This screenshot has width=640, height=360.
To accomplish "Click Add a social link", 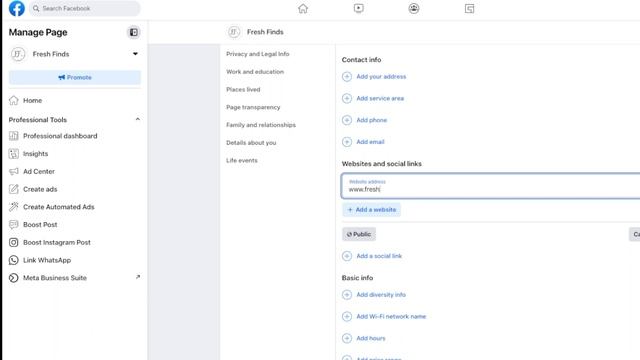I will [x=379, y=256].
